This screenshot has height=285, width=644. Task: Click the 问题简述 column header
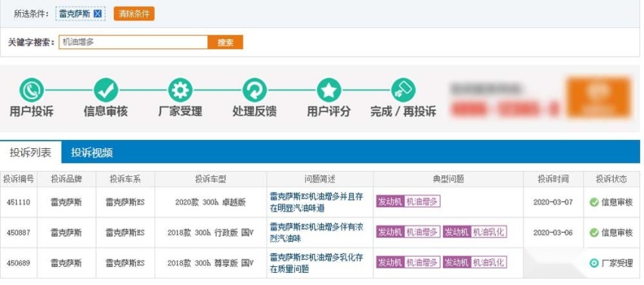[x=320, y=179]
